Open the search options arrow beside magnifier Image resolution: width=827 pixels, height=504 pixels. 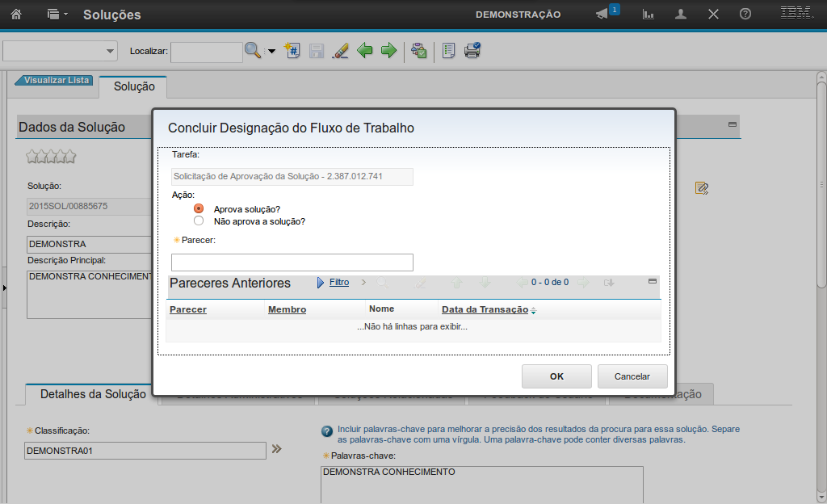pos(271,52)
